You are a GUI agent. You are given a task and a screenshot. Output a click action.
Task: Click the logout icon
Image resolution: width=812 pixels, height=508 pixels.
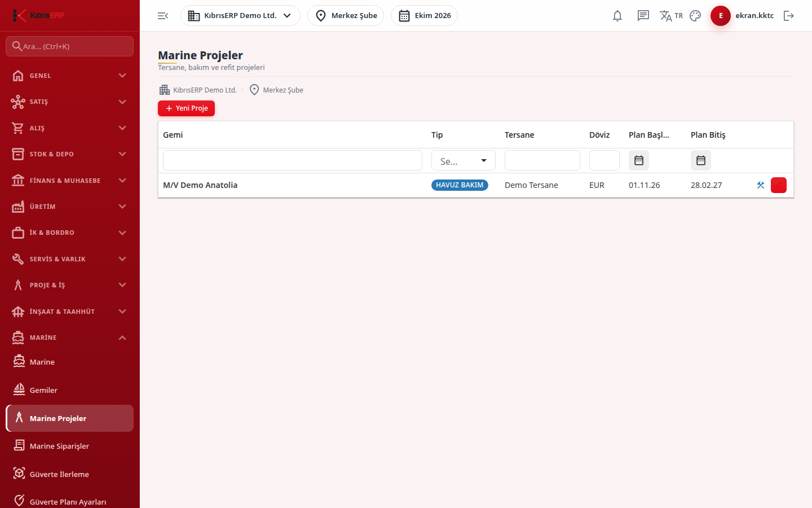coord(789,16)
